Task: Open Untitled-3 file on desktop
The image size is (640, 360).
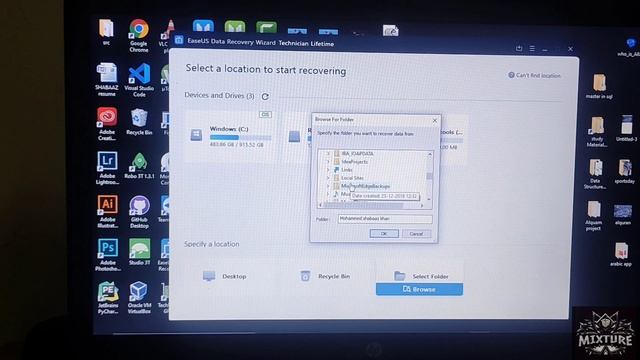Action: tap(627, 129)
